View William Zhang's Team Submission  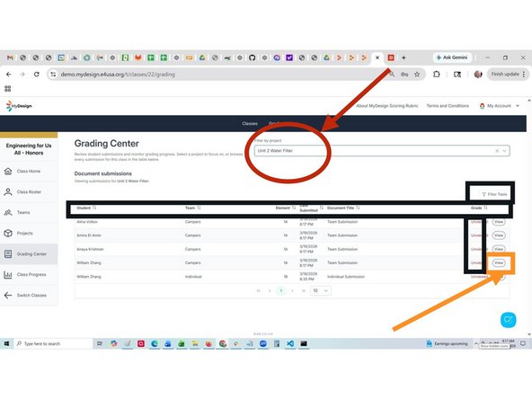point(499,263)
